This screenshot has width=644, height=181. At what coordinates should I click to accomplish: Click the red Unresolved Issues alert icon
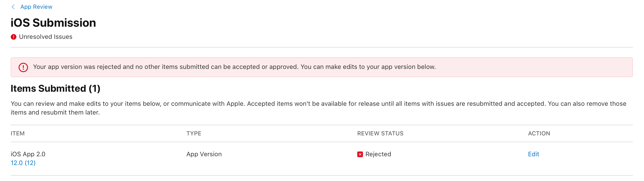pyautogui.click(x=14, y=37)
